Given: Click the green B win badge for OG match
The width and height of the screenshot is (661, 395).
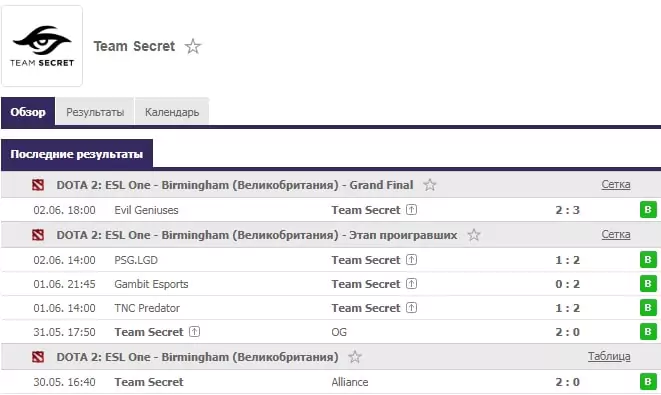Looking at the screenshot, I should coord(648,332).
